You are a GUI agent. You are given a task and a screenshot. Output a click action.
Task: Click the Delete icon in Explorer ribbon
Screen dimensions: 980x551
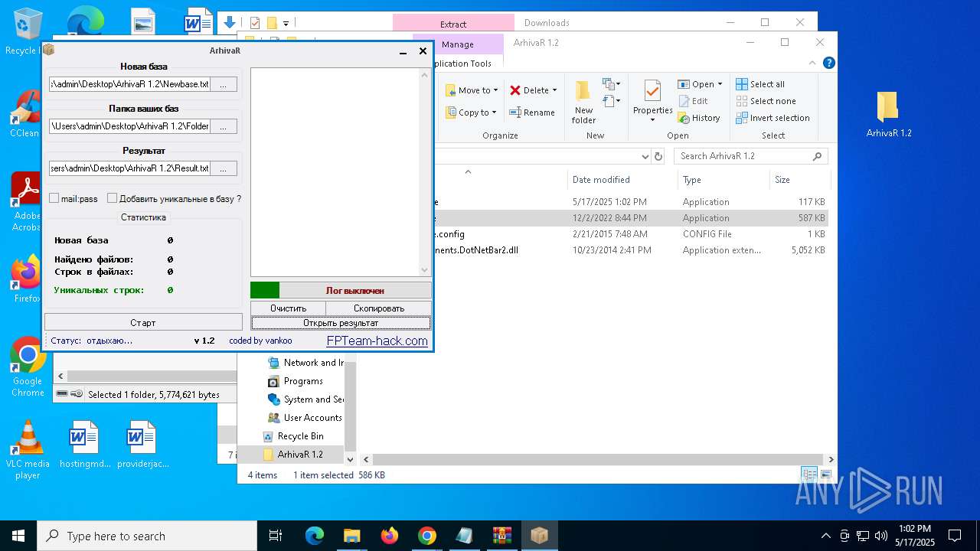(x=515, y=90)
